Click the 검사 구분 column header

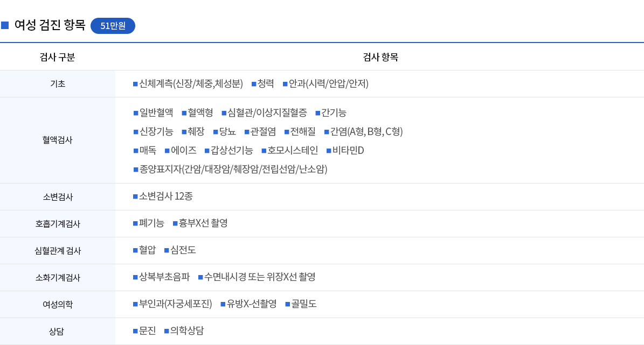[58, 57]
